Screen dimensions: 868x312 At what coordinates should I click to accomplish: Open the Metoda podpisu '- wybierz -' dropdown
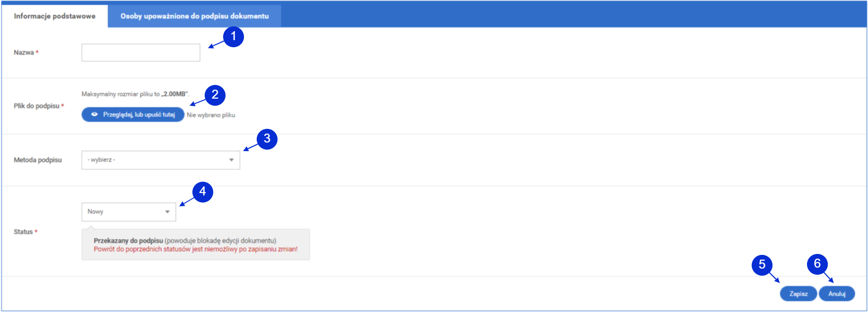click(x=161, y=160)
